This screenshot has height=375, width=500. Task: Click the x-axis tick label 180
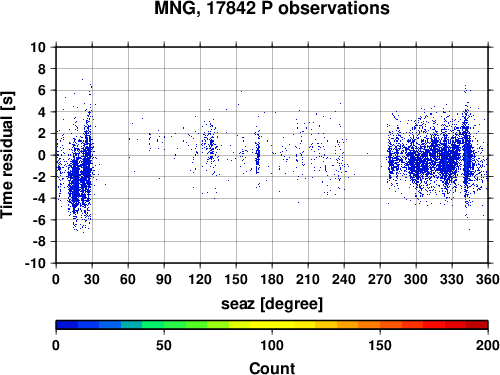(x=272, y=279)
